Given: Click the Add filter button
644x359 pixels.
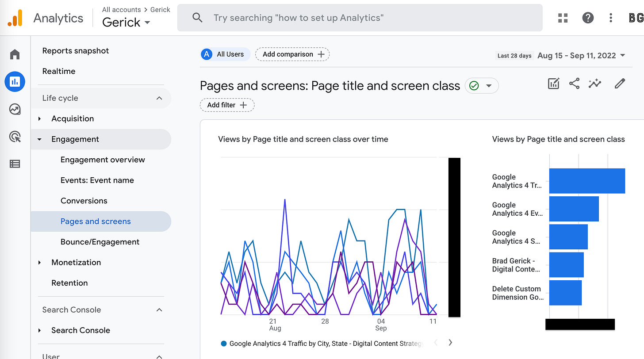Looking at the screenshot, I should (x=227, y=105).
